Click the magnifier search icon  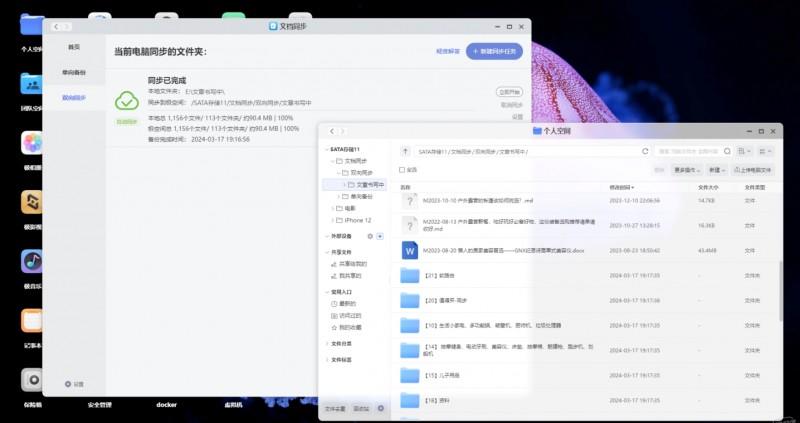pyautogui.click(x=728, y=152)
